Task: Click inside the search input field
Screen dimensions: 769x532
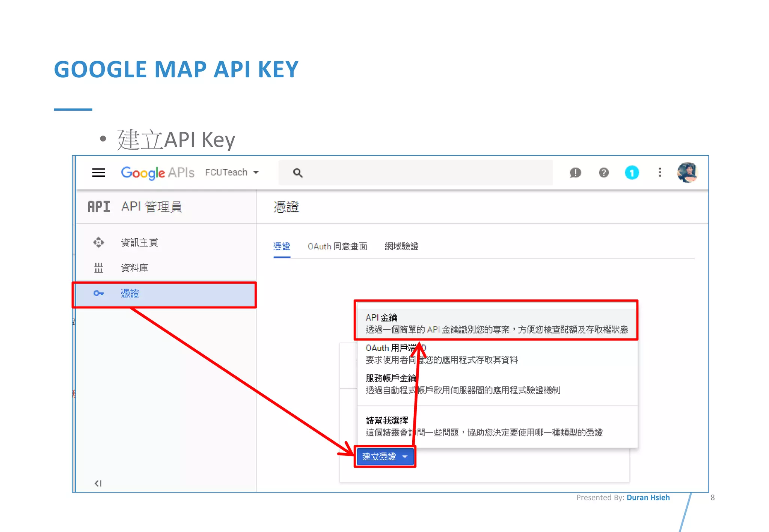Action: (416, 173)
